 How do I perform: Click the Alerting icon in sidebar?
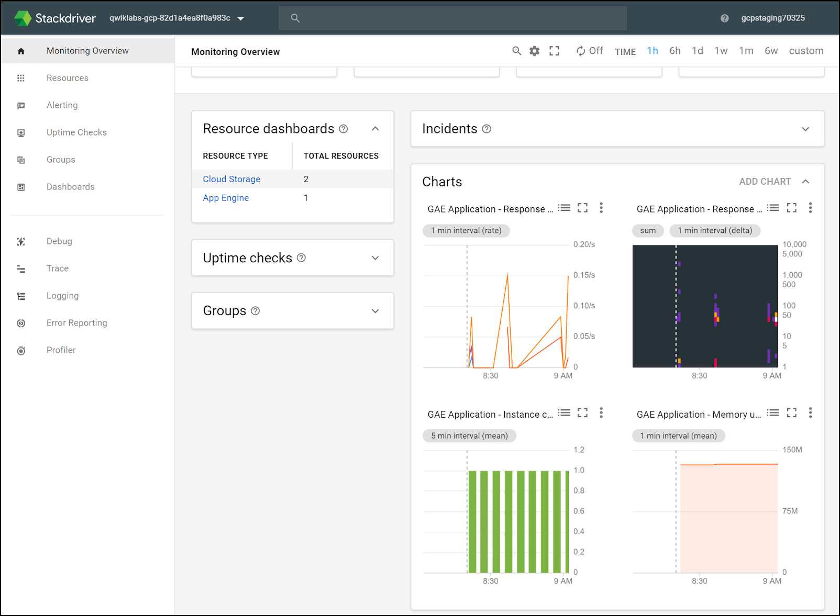[21, 105]
